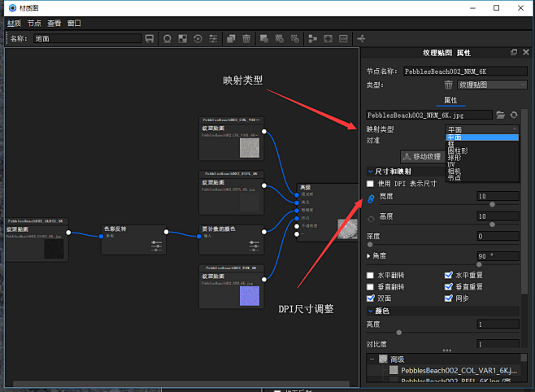
Task: Collapse the 颜色 section
Action: tap(370, 311)
